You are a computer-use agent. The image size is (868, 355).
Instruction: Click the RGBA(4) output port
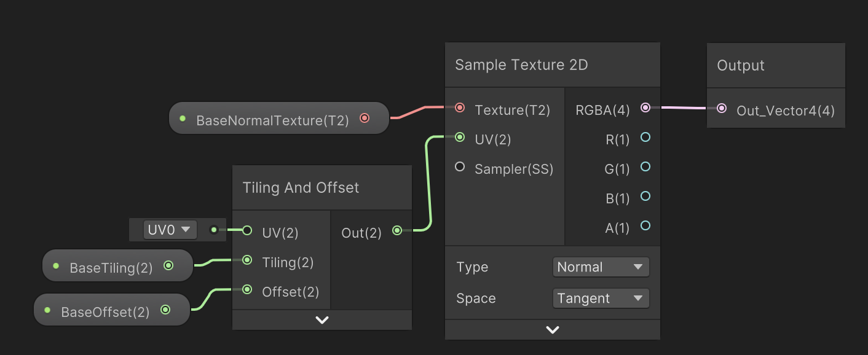pyautogui.click(x=645, y=108)
